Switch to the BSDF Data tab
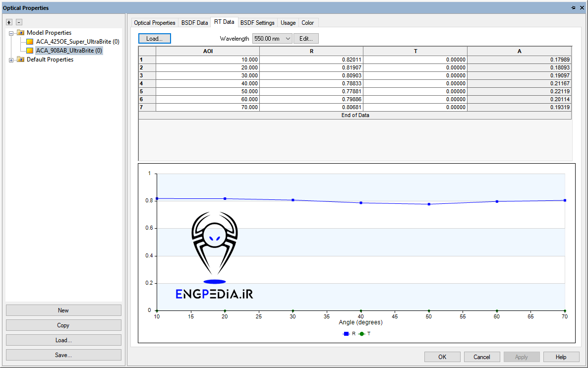588x368 pixels. [194, 23]
